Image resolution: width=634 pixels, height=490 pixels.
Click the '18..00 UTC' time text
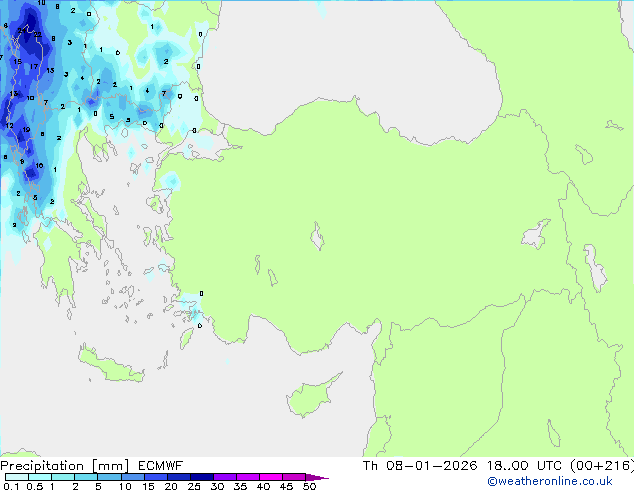(524, 466)
